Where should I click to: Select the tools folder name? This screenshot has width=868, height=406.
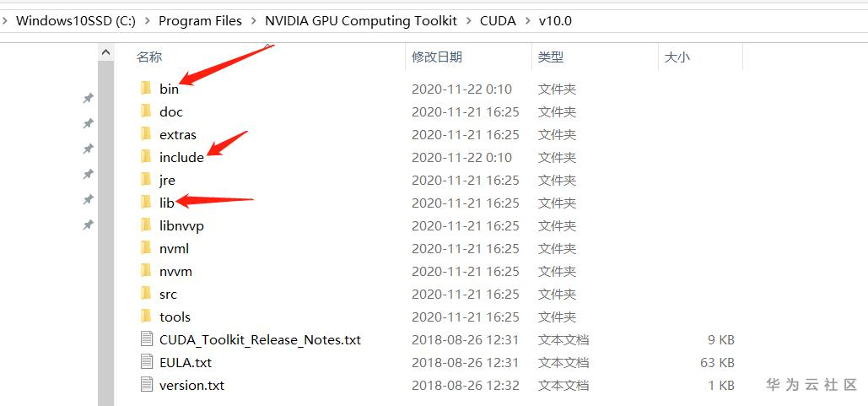click(x=175, y=317)
